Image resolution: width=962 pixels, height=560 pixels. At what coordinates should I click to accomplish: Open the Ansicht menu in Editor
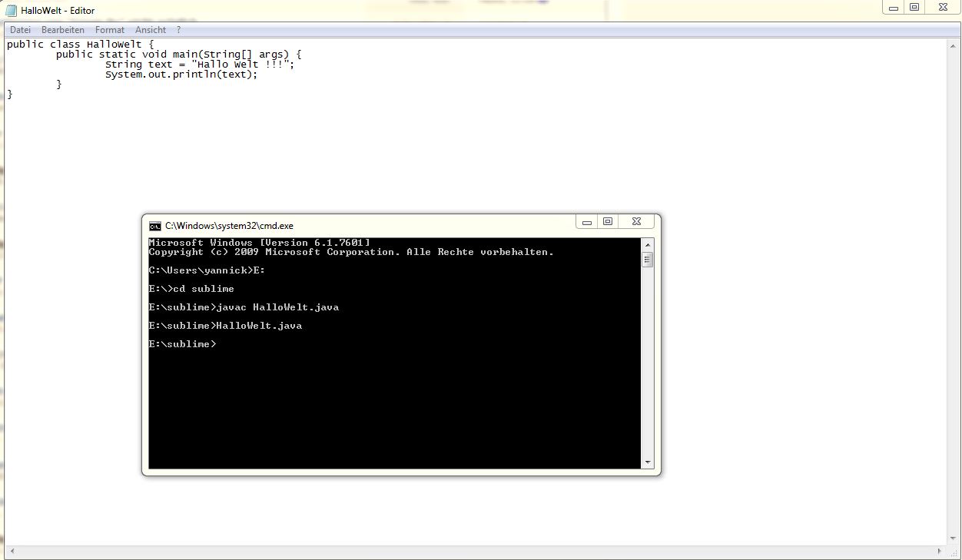click(x=151, y=30)
